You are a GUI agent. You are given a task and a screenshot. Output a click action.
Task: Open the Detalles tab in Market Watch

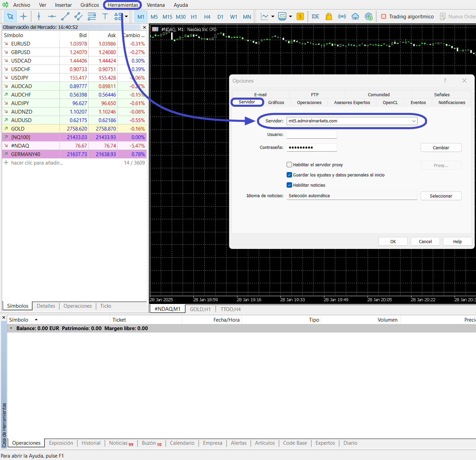pos(46,306)
